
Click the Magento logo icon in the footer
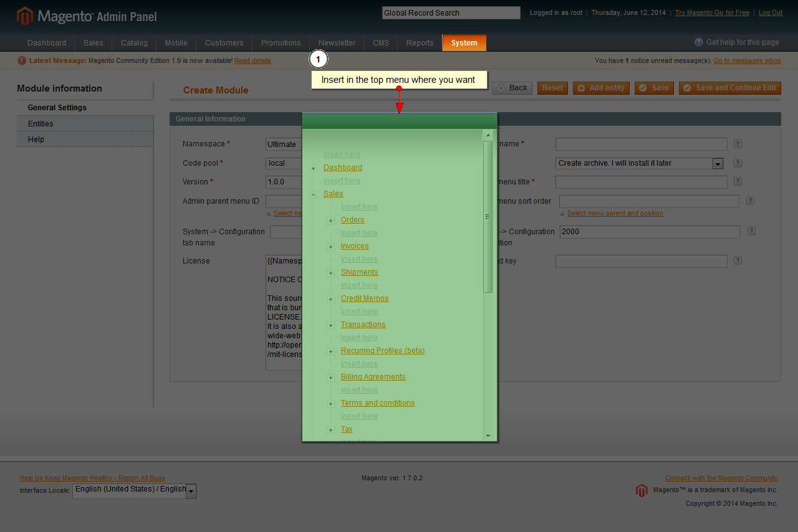click(642, 490)
